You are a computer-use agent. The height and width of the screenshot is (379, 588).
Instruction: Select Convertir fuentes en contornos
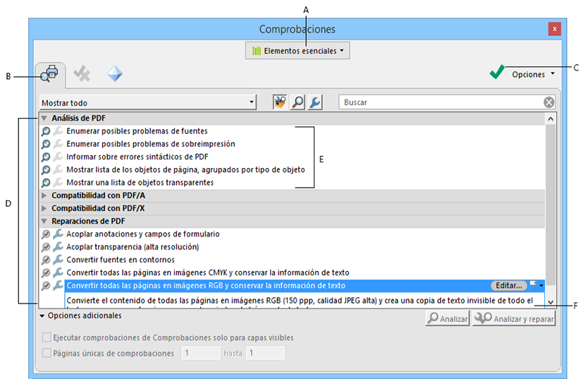coord(121,260)
